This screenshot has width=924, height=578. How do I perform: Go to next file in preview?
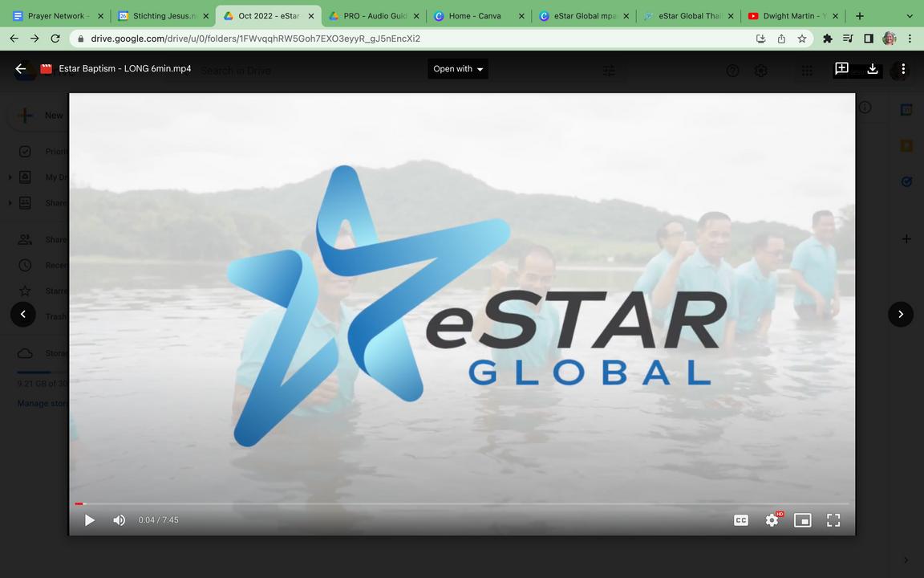point(901,315)
